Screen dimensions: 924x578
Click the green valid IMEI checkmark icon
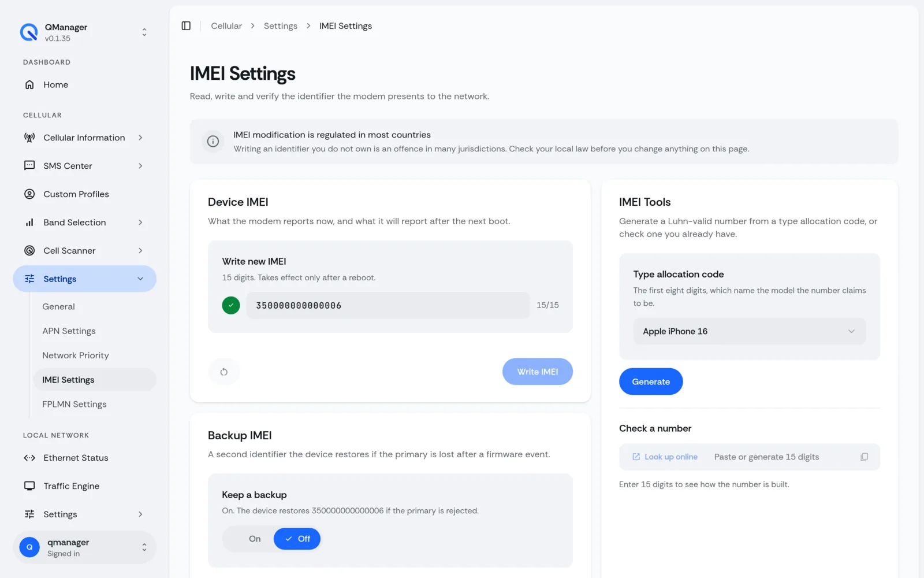(x=231, y=305)
